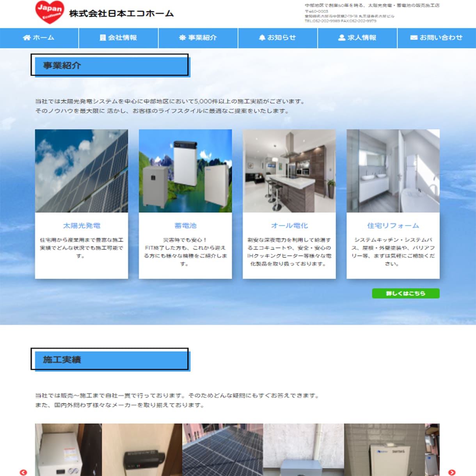Image resolution: width=476 pixels, height=476 pixels.
Task: Click the bathroom interior photo
Action: tap(393, 171)
